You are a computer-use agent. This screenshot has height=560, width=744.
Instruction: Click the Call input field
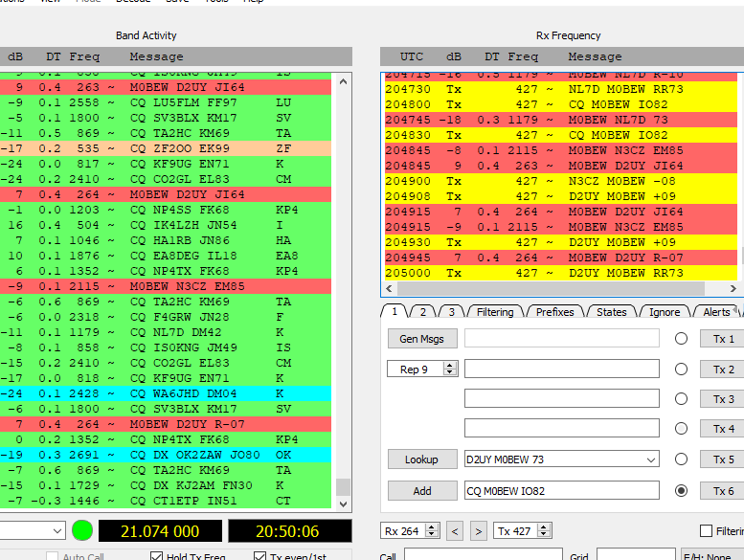483,554
